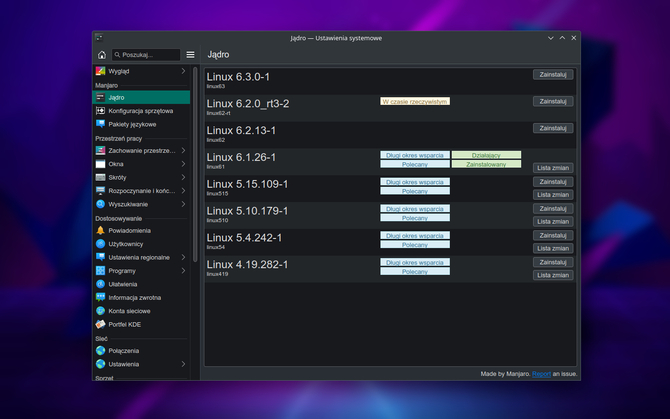The image size is (670, 419).
Task: Click the Ustawienia regionalne icon
Action: click(100, 257)
